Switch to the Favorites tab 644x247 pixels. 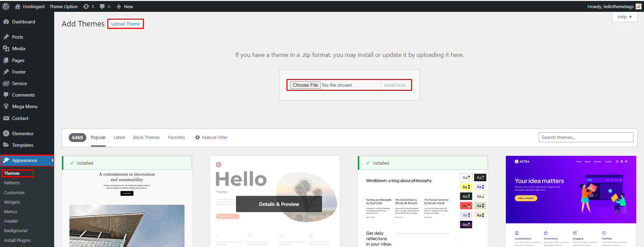tap(176, 137)
